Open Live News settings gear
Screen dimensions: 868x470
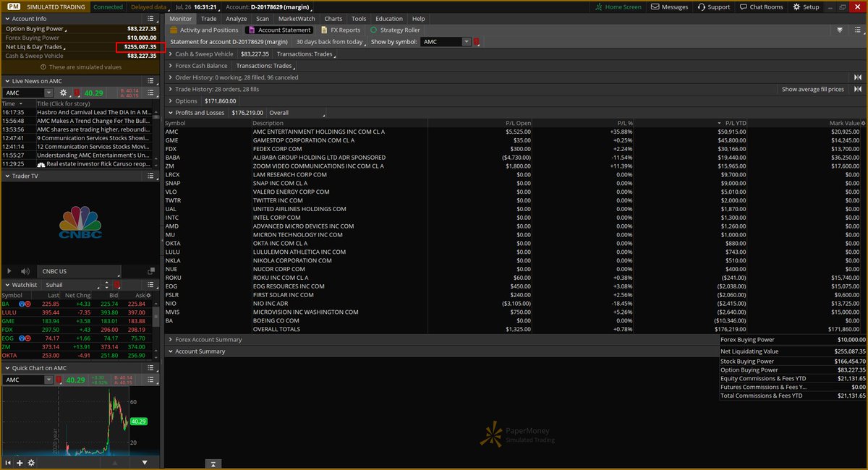click(x=64, y=93)
